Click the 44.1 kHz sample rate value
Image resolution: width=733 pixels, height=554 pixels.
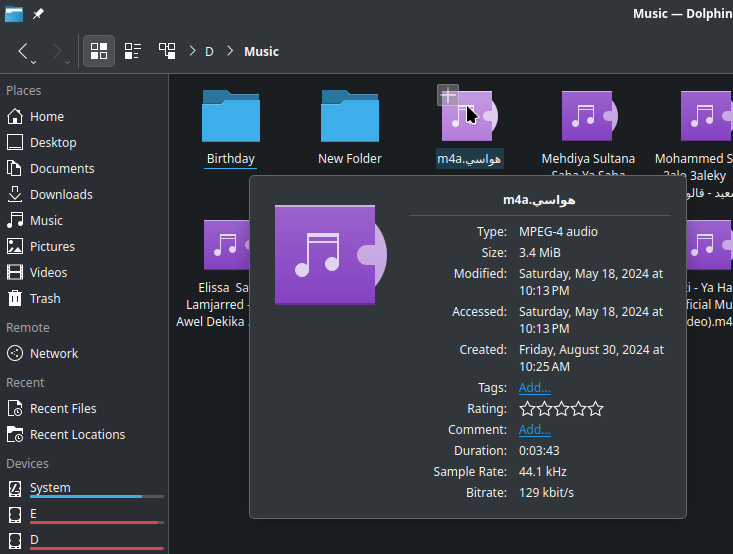[x=543, y=472]
